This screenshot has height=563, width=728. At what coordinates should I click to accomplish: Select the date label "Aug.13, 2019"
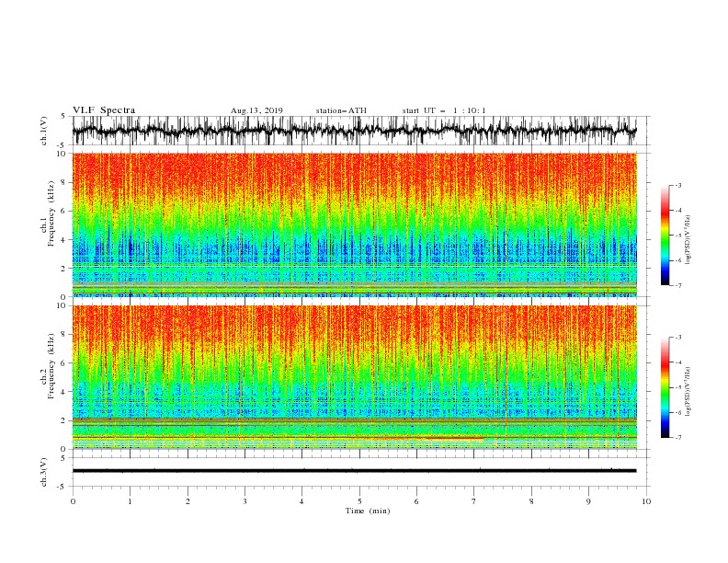pyautogui.click(x=256, y=110)
